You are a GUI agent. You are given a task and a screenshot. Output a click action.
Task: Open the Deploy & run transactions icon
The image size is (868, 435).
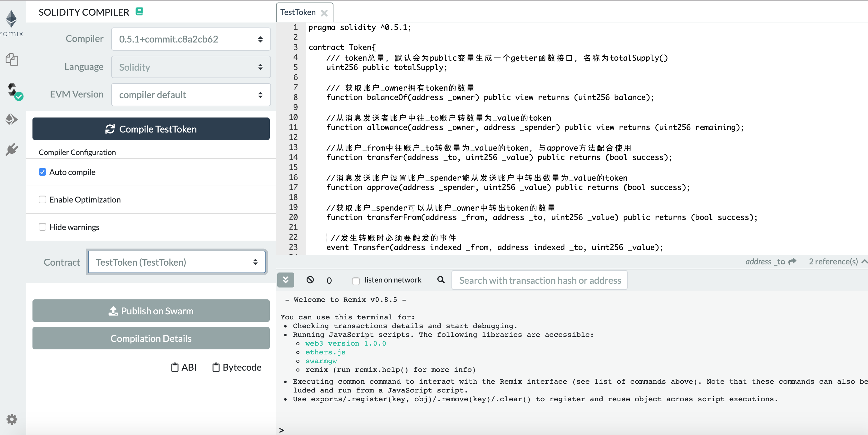click(12, 119)
